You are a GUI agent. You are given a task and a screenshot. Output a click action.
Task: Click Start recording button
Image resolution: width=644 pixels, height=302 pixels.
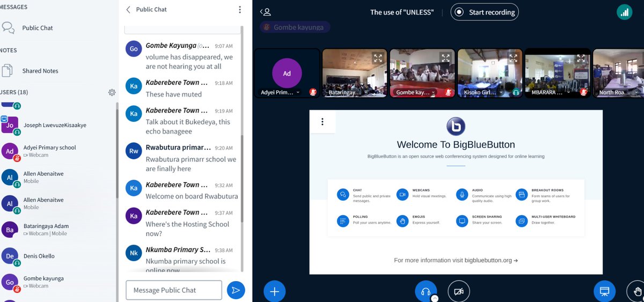pos(485,12)
